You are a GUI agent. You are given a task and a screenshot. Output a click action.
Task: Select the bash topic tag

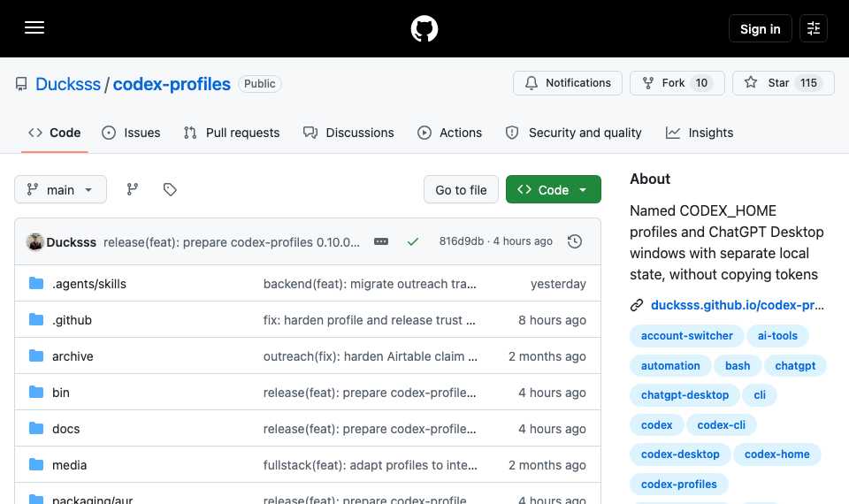pos(738,366)
